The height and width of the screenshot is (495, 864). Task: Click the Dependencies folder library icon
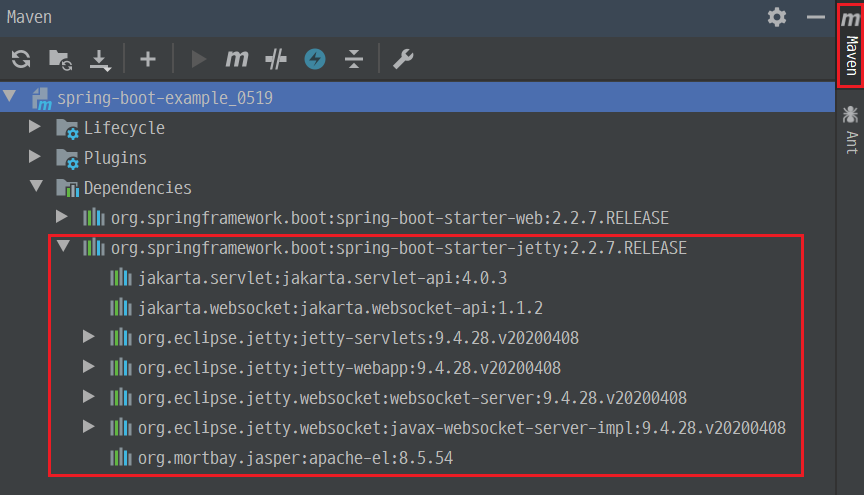click(67, 189)
